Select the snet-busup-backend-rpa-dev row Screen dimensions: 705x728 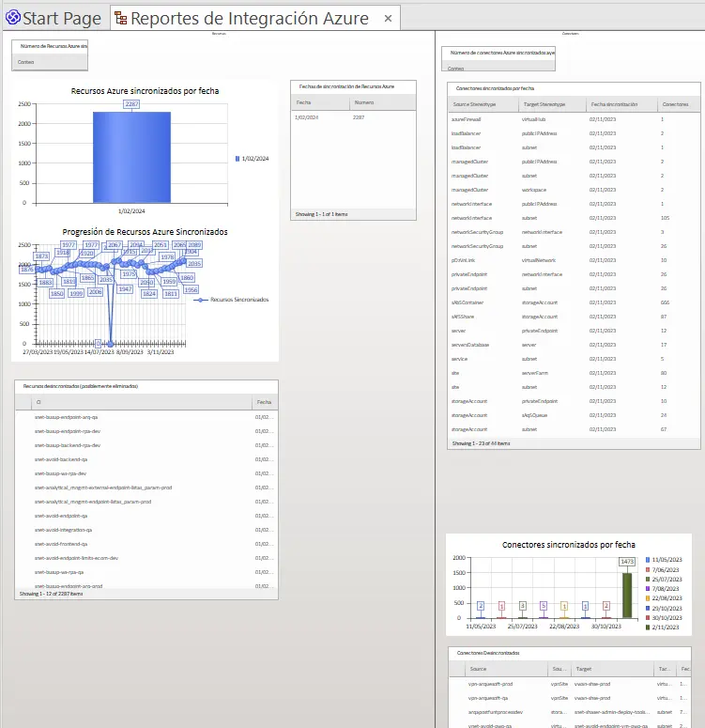[x=146, y=445]
